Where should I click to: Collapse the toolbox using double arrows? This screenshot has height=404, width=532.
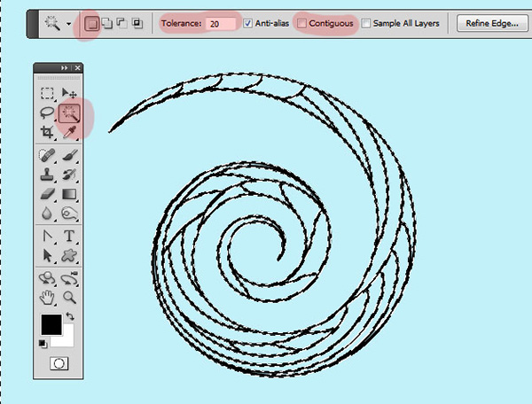(65, 68)
